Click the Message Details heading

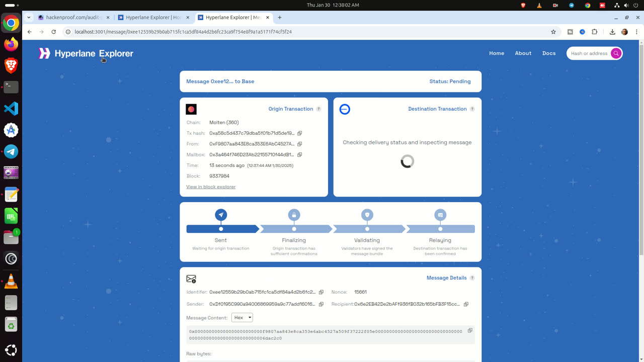(447, 278)
